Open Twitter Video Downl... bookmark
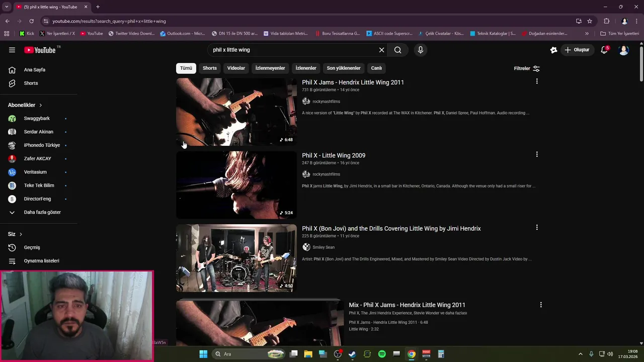The width and height of the screenshot is (644, 362). pyautogui.click(x=131, y=34)
